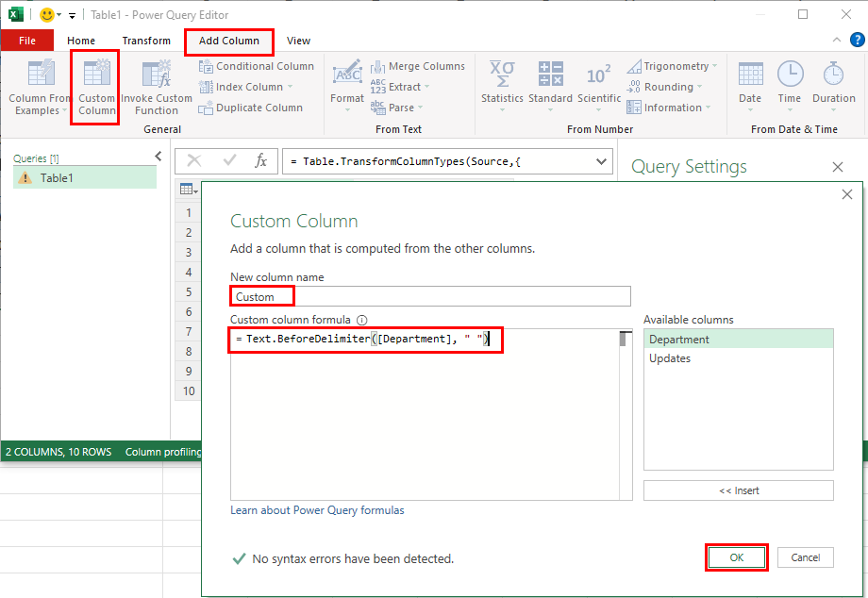
Task: Open the File tab
Action: coord(27,41)
